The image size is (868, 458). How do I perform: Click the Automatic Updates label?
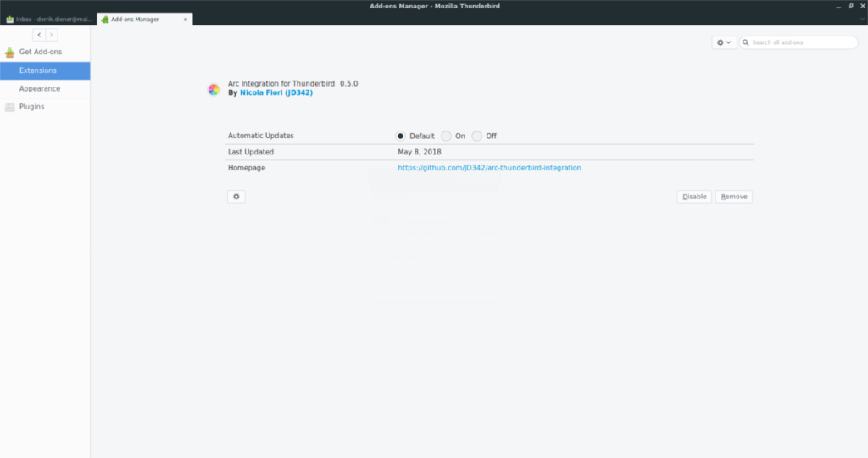[261, 136]
